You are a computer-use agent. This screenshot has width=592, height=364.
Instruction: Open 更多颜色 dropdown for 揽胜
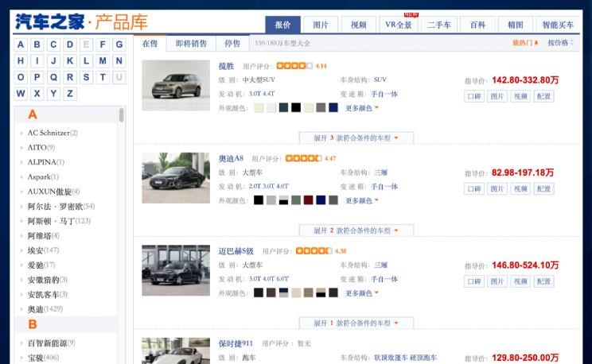pyautogui.click(x=362, y=108)
